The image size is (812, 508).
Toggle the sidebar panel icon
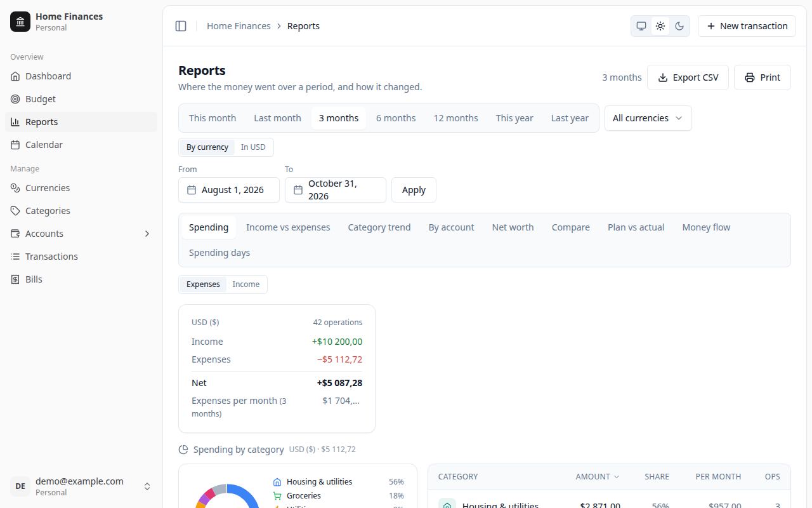[181, 26]
